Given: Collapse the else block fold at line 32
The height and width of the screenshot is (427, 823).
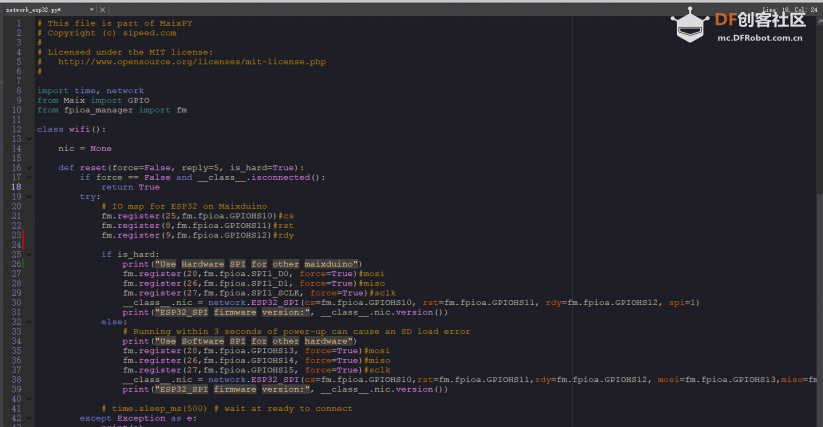Looking at the screenshot, I should [x=29, y=322].
